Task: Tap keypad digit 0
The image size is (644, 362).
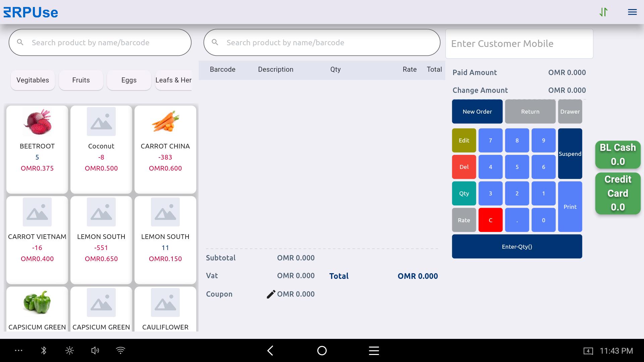Action: tap(543, 220)
